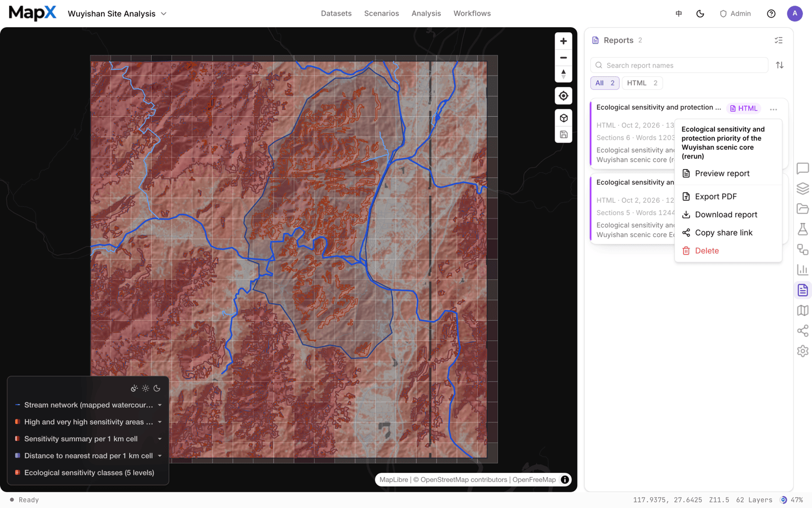
Task: Open the Analysis menu
Action: (x=426, y=14)
